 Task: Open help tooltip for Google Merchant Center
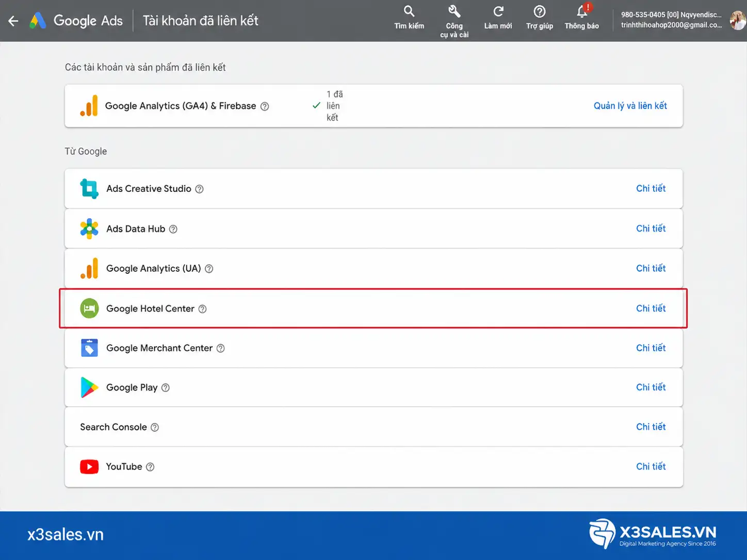220,348
